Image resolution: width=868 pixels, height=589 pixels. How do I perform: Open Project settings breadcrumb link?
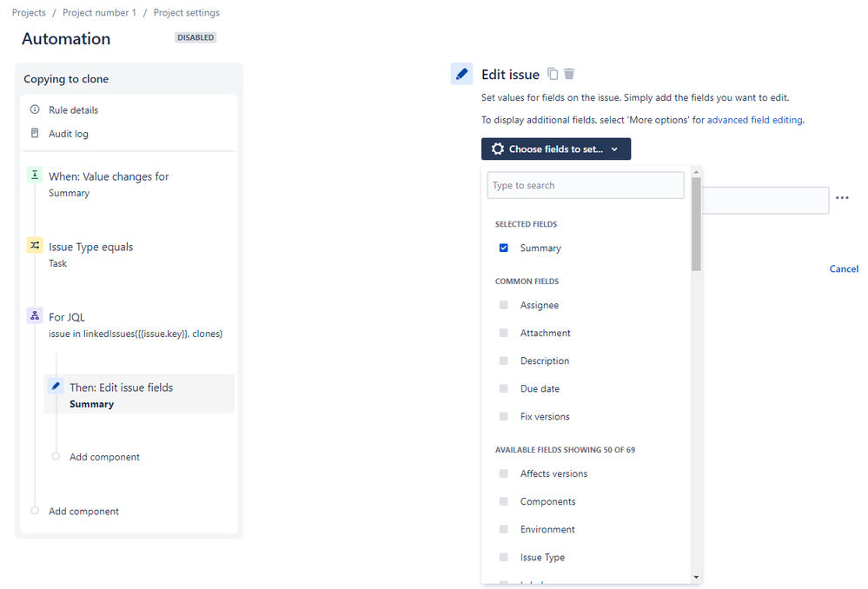point(187,12)
